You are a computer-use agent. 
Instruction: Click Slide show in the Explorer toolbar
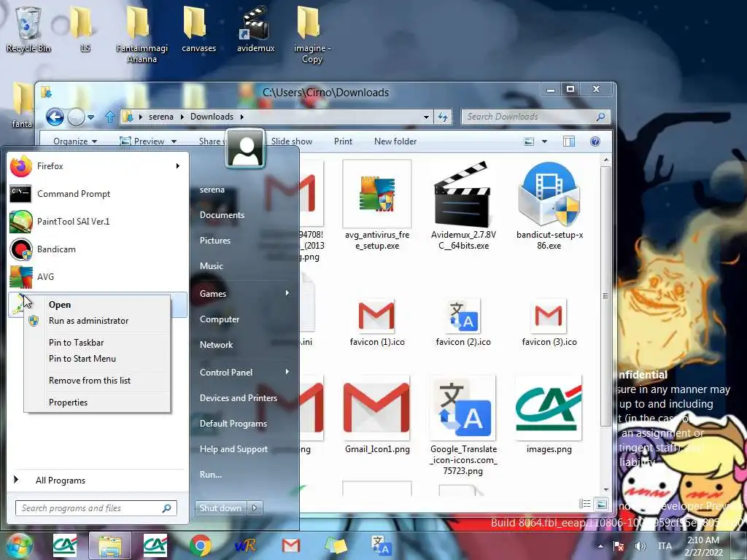point(292,141)
